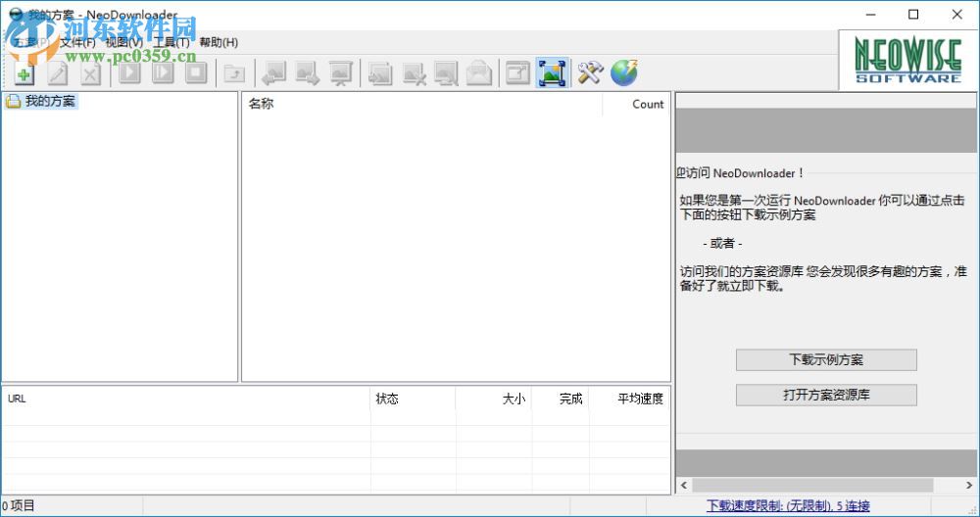Click the 名称 column header

click(421, 104)
